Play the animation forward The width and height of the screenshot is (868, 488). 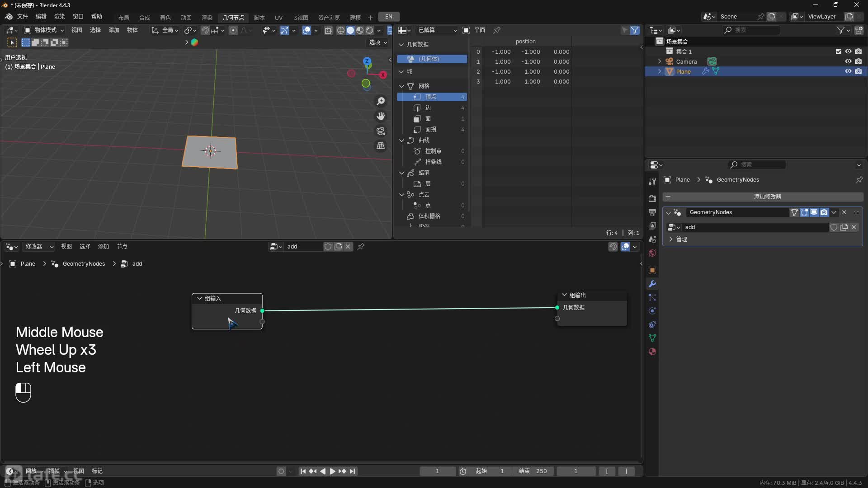tap(332, 471)
